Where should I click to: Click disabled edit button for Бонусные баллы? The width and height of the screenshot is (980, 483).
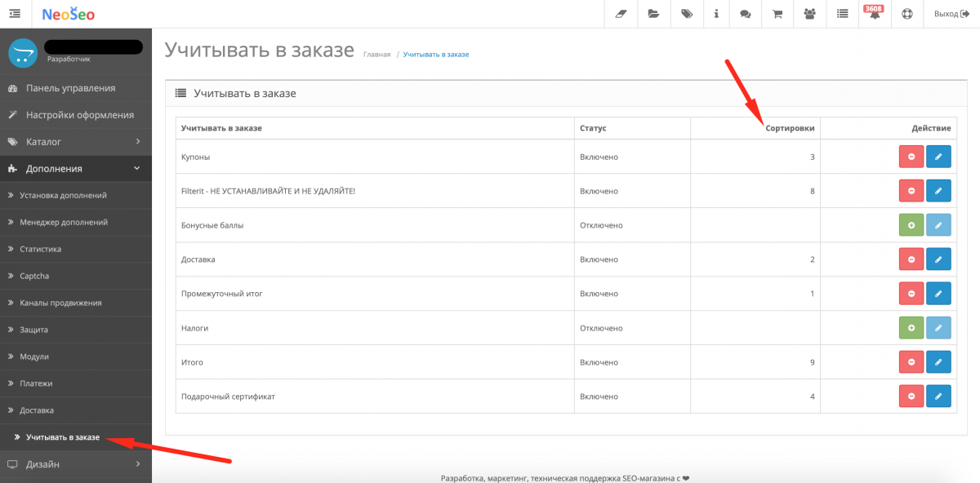(x=938, y=225)
